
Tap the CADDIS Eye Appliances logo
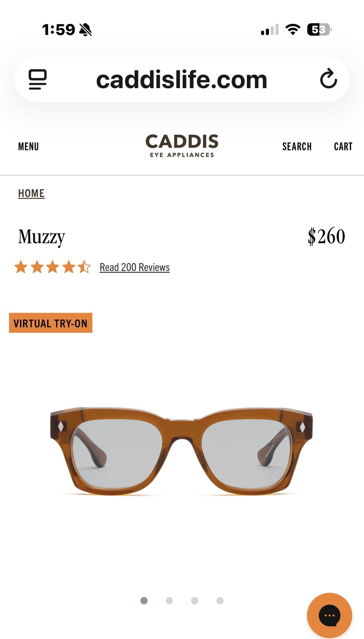(182, 146)
